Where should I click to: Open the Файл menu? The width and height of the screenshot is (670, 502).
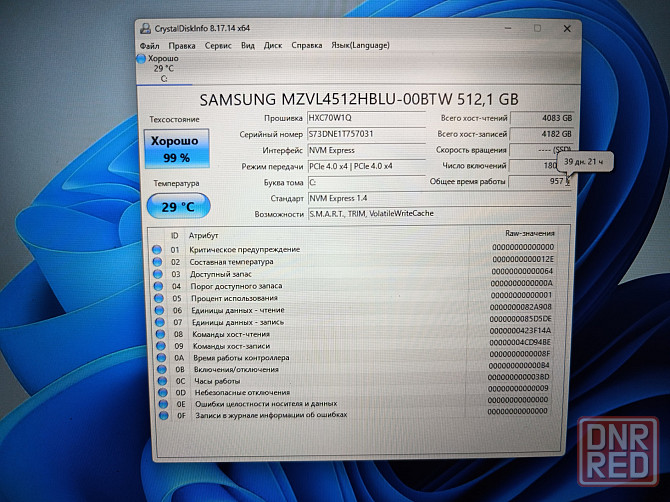pos(150,45)
